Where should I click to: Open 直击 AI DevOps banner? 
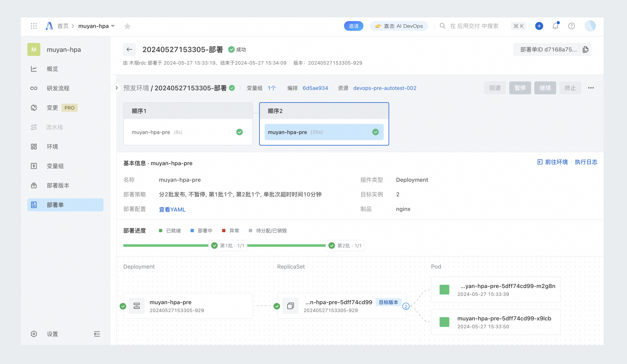pos(399,26)
